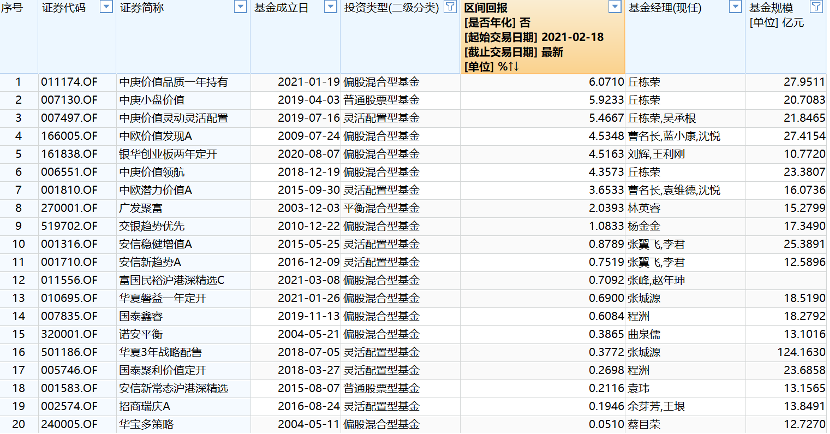
Task: Click establishment date 2003-12-03
Action: (x=309, y=208)
